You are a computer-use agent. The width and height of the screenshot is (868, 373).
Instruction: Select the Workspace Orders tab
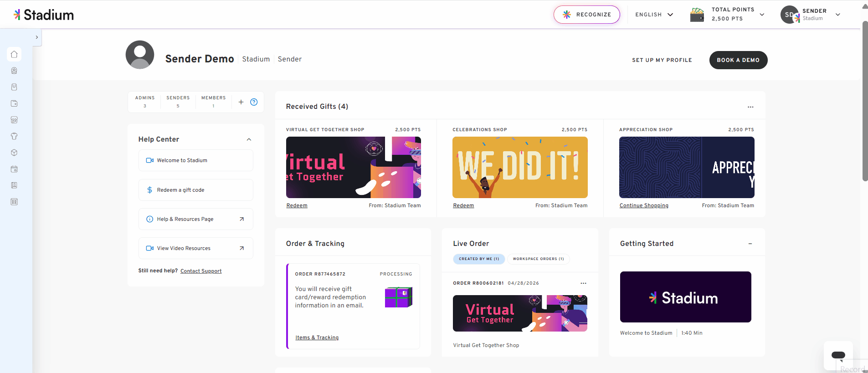539,259
